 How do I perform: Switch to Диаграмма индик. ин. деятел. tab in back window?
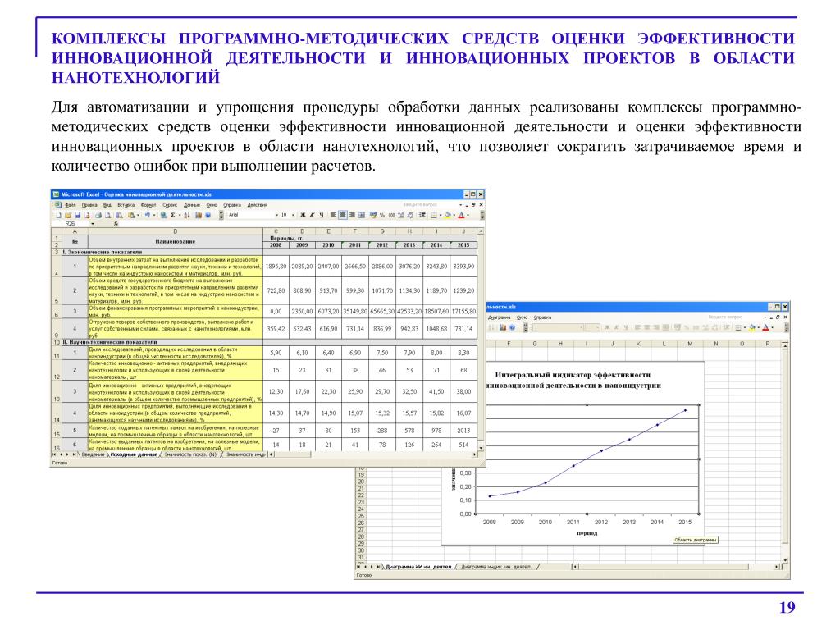click(x=496, y=566)
